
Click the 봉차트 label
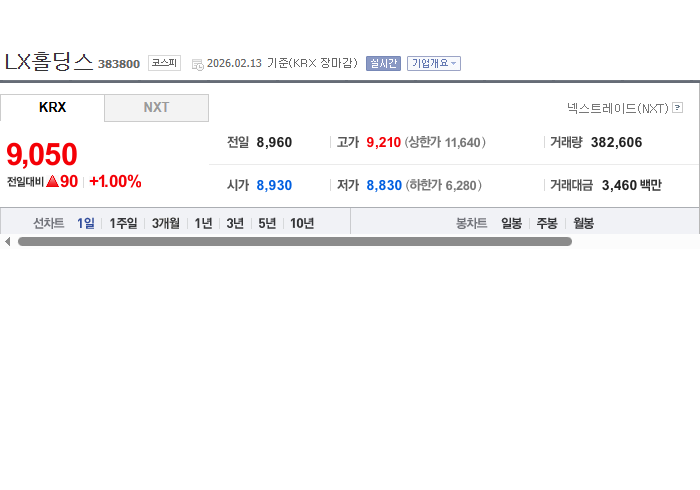471,223
